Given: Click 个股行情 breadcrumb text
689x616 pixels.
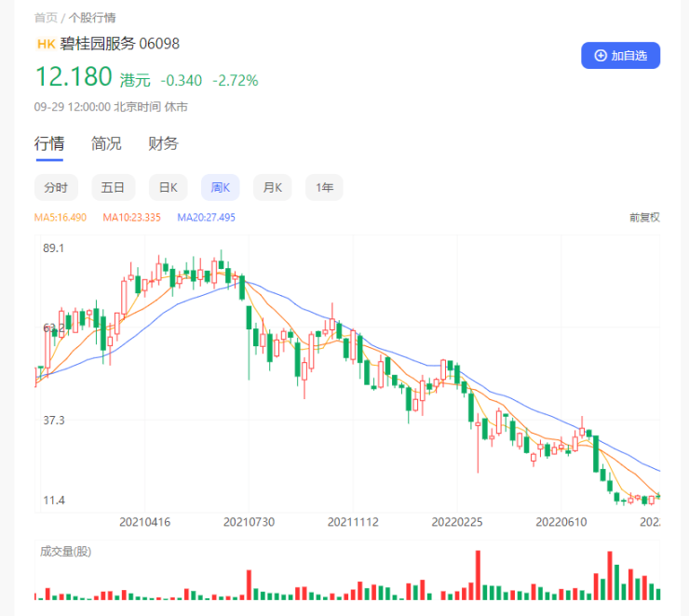Looking at the screenshot, I should 91,18.
